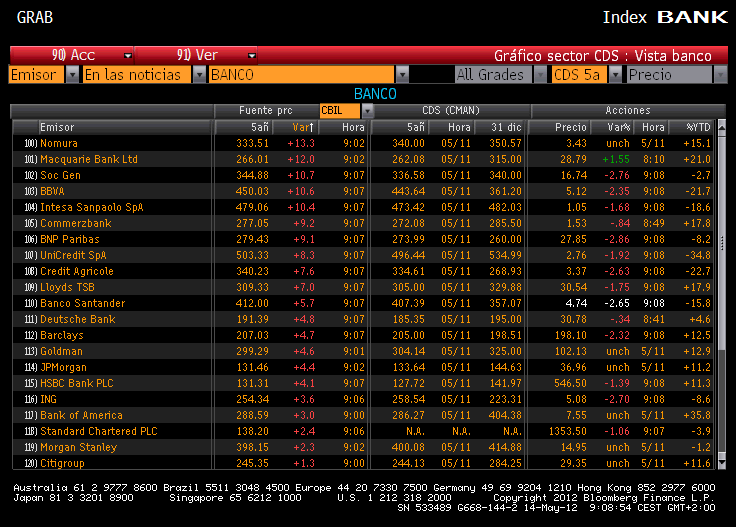The image size is (736, 527).
Task: Click the BANCO orange input field
Action: coord(301,75)
